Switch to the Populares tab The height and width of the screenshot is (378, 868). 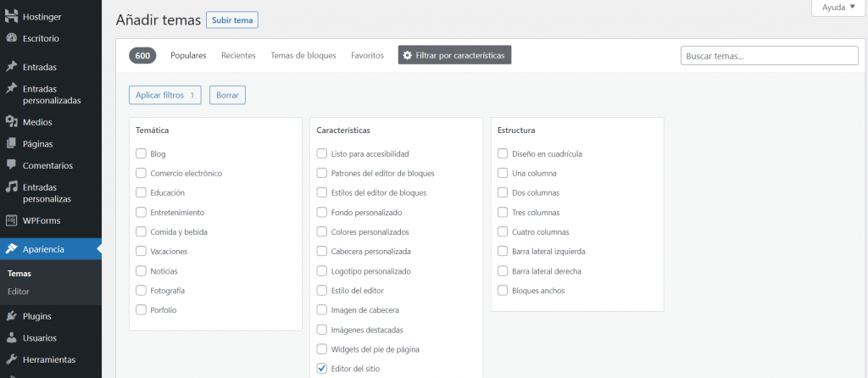click(188, 55)
